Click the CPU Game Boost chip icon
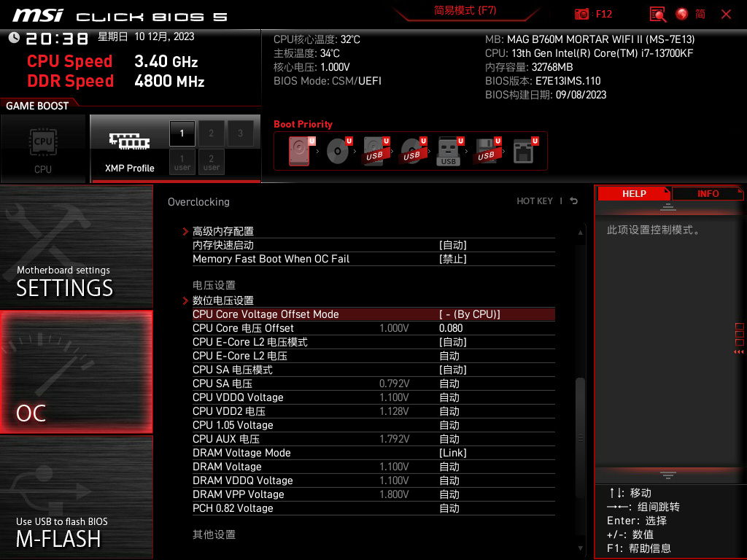Screen dimensions: 747x560 43,142
